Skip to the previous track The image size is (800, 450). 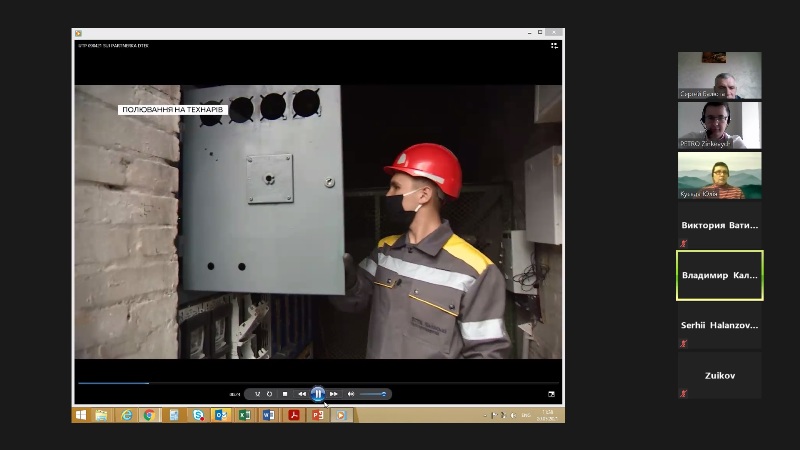click(302, 394)
